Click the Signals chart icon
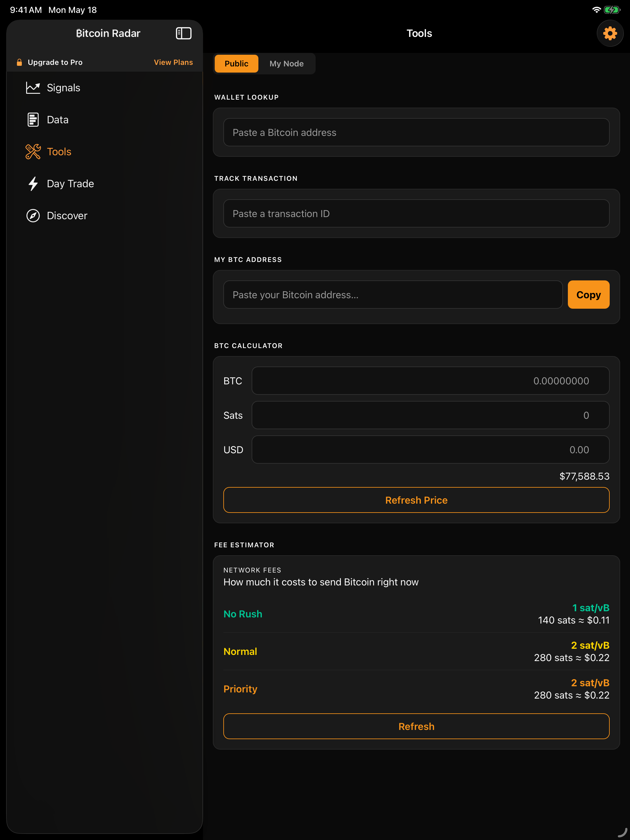 pos(33,88)
